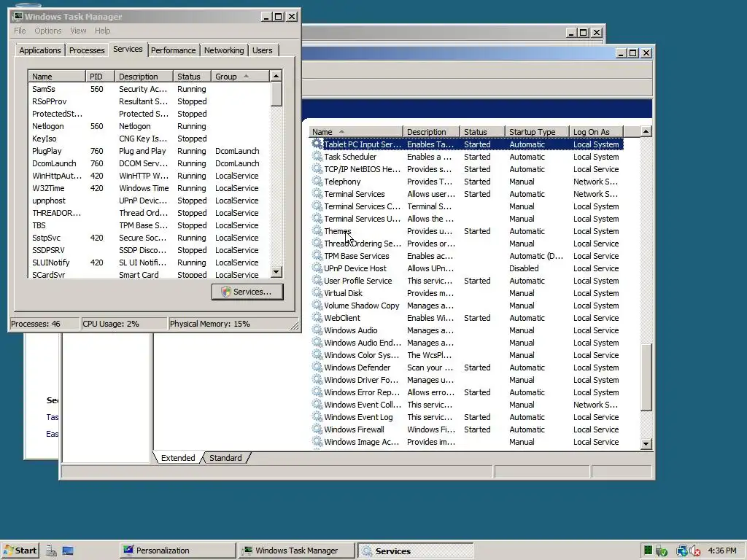Select the PlugPlay service in Task Manager
747x560 pixels.
click(x=149, y=151)
